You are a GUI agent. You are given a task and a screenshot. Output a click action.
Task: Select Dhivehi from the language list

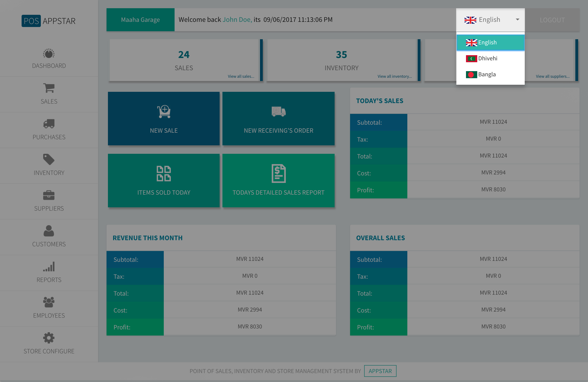(487, 58)
